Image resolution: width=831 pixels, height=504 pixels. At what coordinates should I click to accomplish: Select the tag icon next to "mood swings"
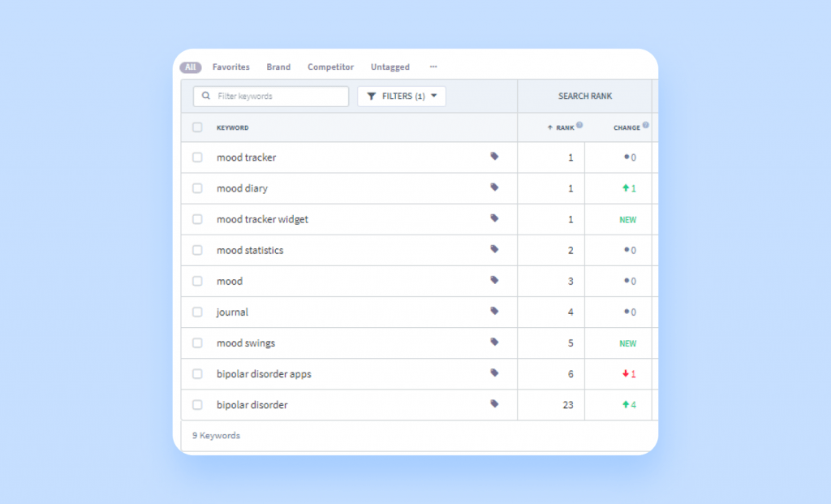pyautogui.click(x=495, y=343)
